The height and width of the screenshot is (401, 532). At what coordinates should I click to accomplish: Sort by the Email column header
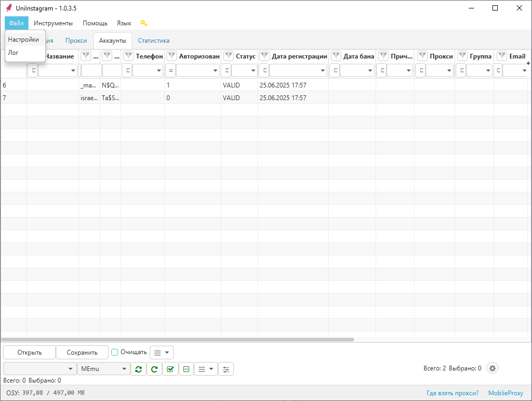coord(517,56)
